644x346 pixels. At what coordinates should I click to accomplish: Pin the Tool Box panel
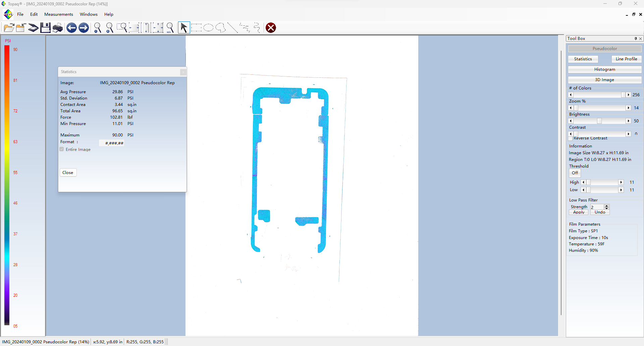636,39
